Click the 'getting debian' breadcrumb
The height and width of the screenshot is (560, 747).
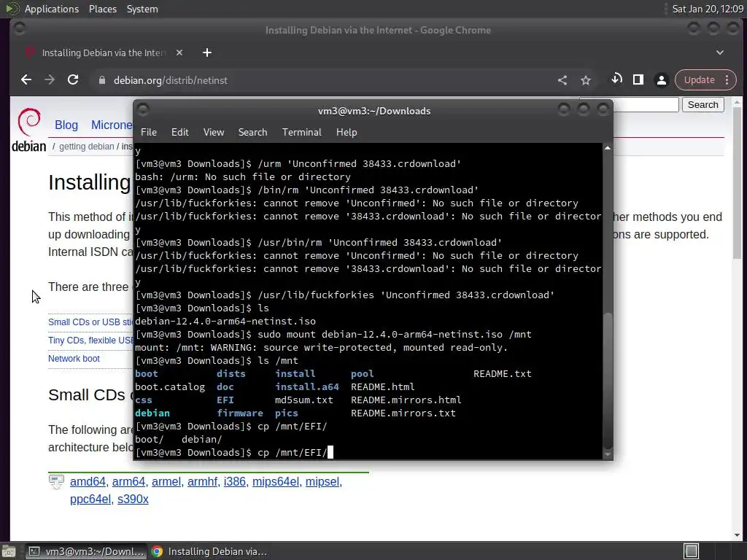tap(86, 146)
